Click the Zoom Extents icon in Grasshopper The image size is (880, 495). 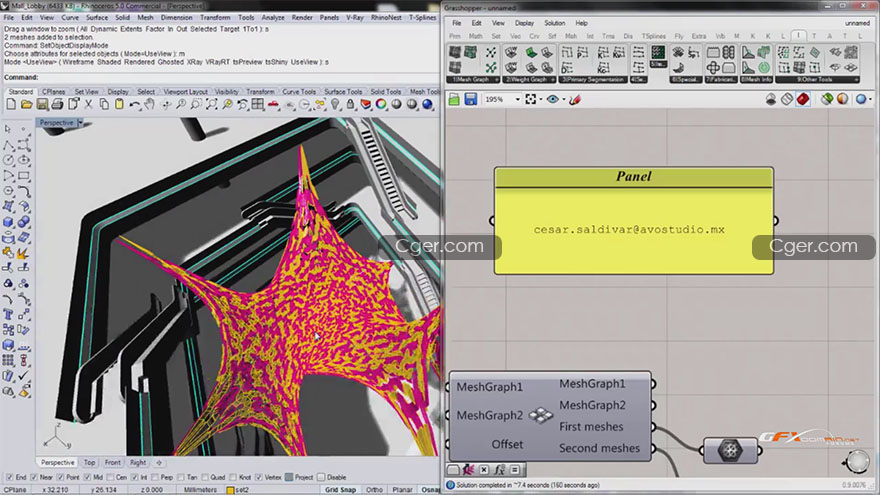[530, 100]
